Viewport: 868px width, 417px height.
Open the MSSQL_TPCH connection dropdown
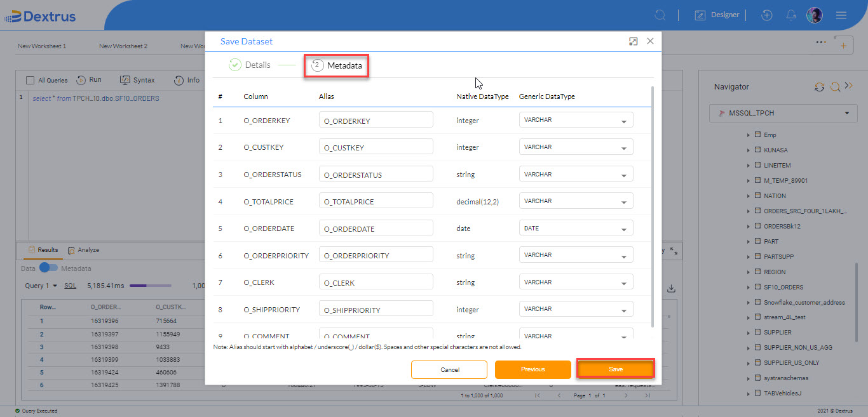783,113
